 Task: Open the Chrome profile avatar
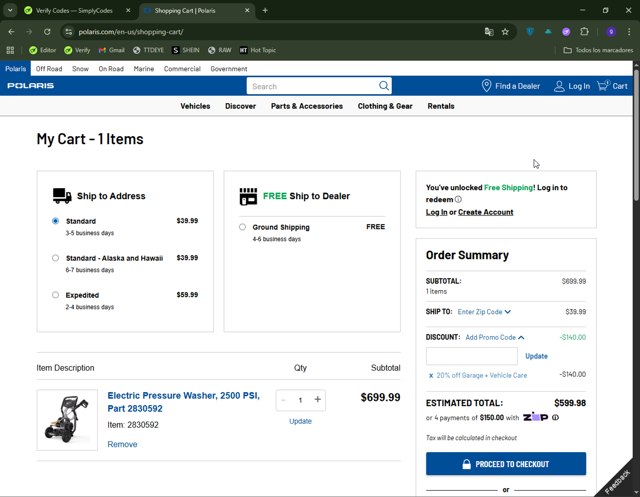611,31
